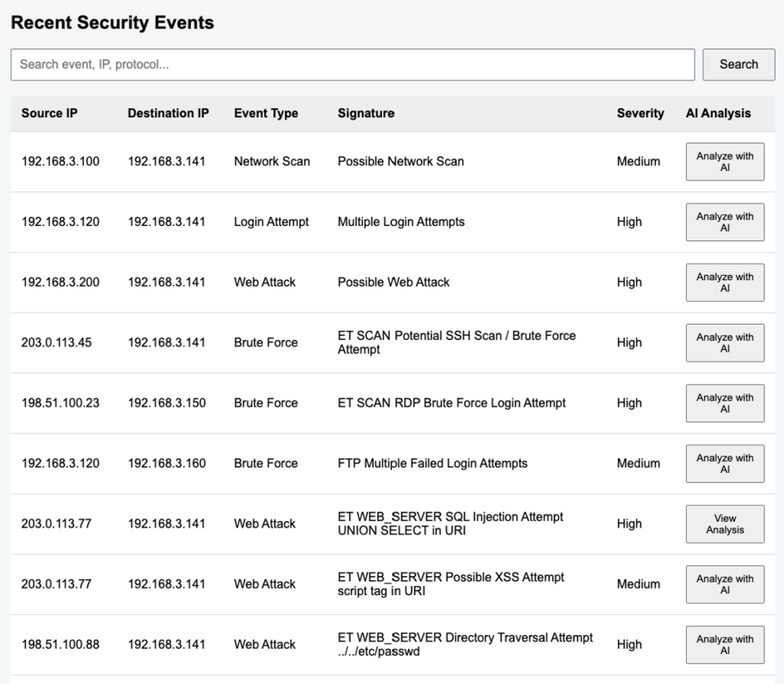The height and width of the screenshot is (684, 784).
Task: Select destination IP 192.168.3.150
Action: [x=166, y=403]
